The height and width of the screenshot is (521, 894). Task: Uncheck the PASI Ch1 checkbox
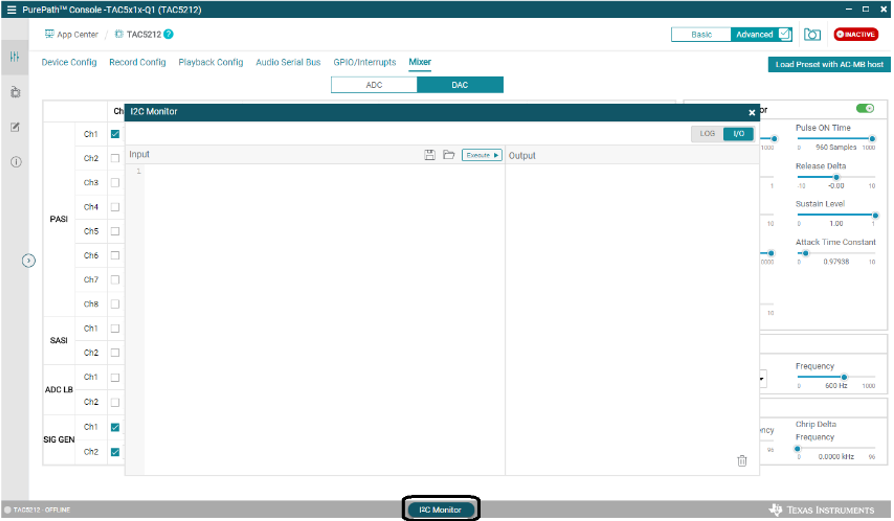(115, 134)
